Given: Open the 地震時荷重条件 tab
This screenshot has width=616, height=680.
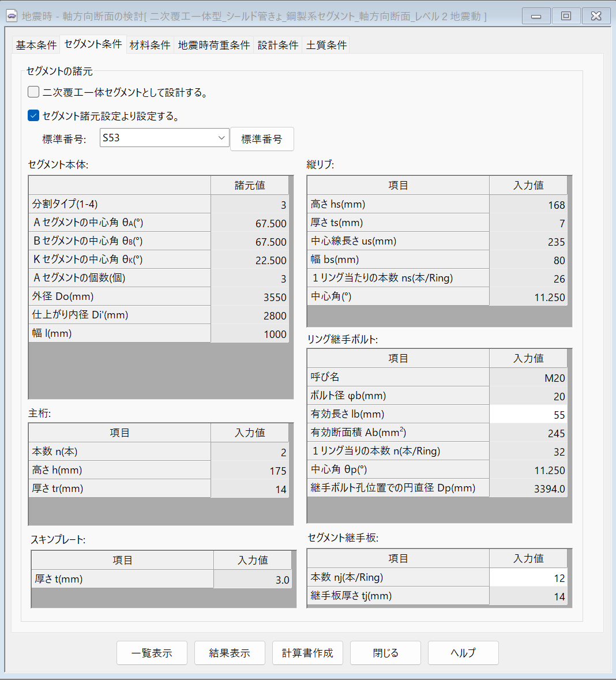Looking at the screenshot, I should click(x=214, y=45).
